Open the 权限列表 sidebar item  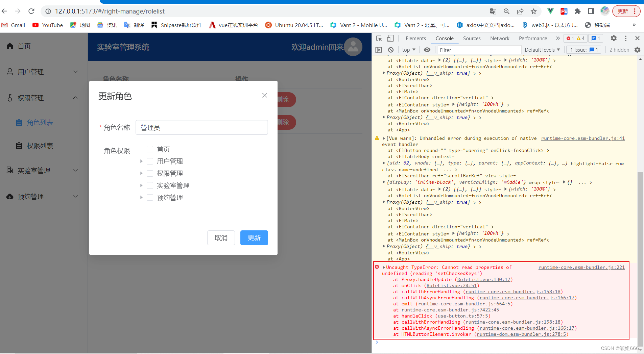point(40,146)
